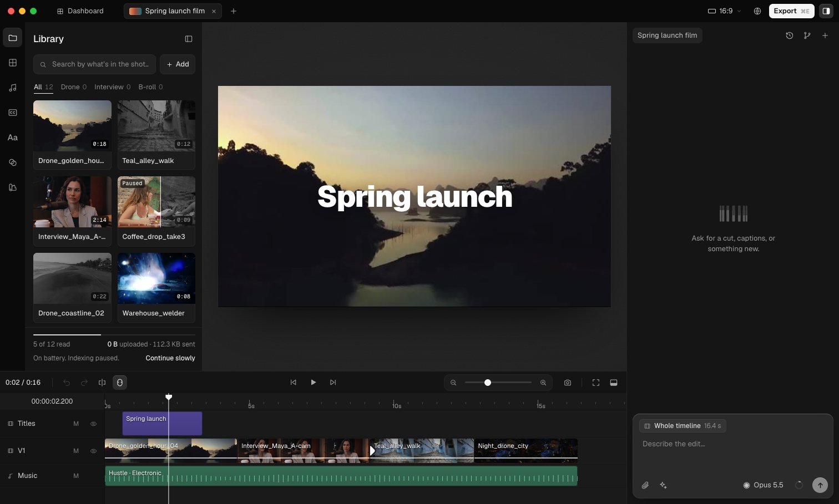Viewport: 839px width, 504px height.
Task: Select the B-roll filter tab
Action: click(x=151, y=87)
